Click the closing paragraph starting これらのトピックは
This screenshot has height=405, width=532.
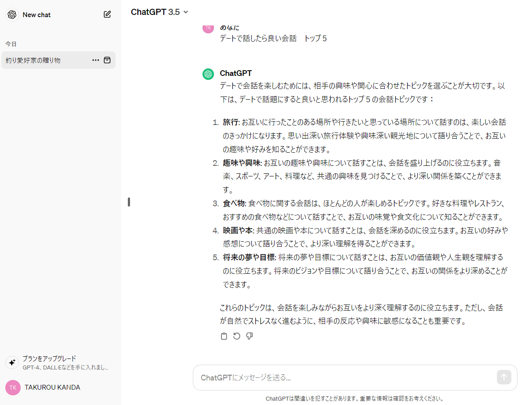point(361,315)
